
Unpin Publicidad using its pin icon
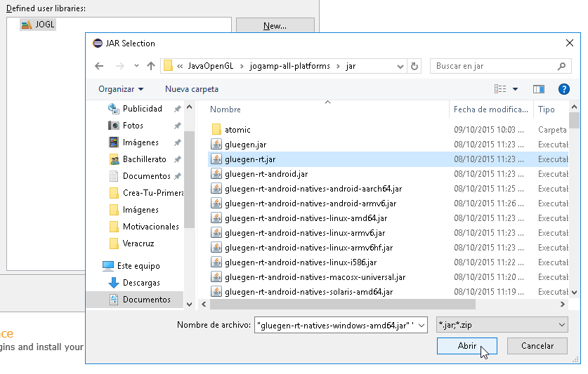(x=177, y=109)
